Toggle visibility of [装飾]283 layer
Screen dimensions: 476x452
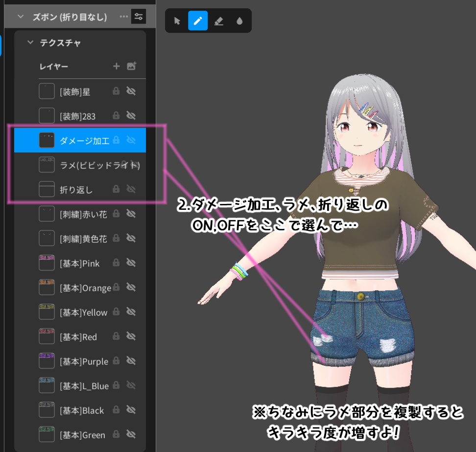pos(131,116)
